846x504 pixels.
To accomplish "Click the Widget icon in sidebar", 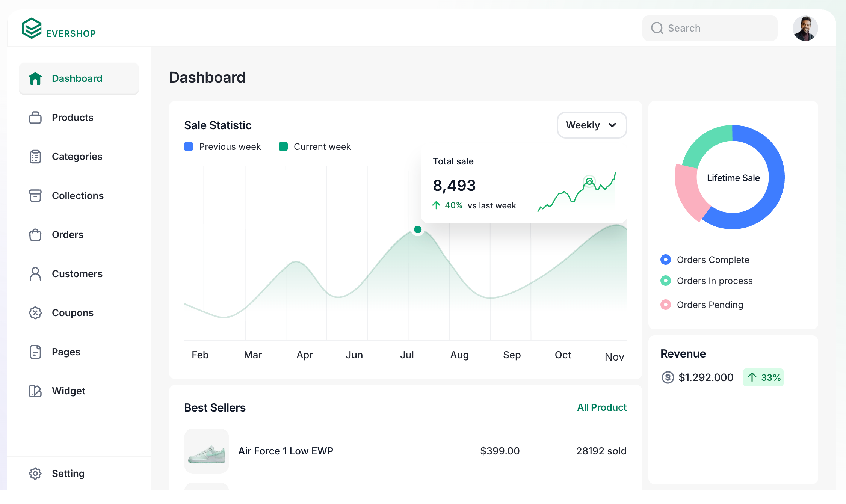I will pos(35,391).
